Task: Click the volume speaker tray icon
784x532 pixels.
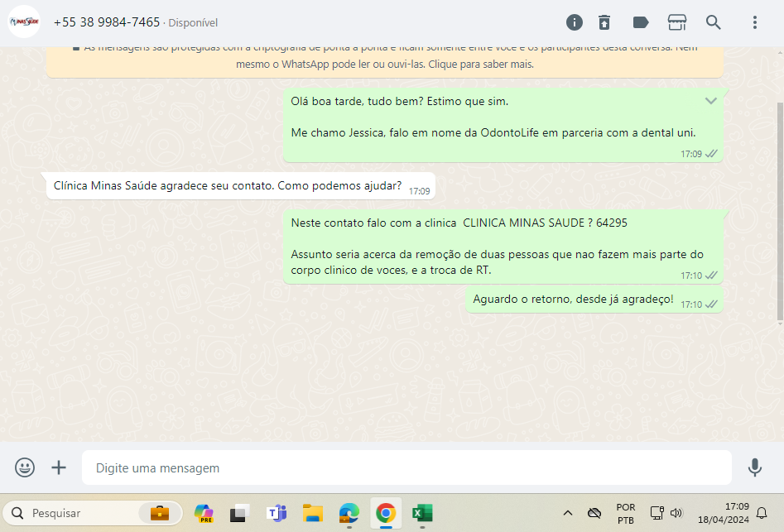Action: pyautogui.click(x=676, y=513)
